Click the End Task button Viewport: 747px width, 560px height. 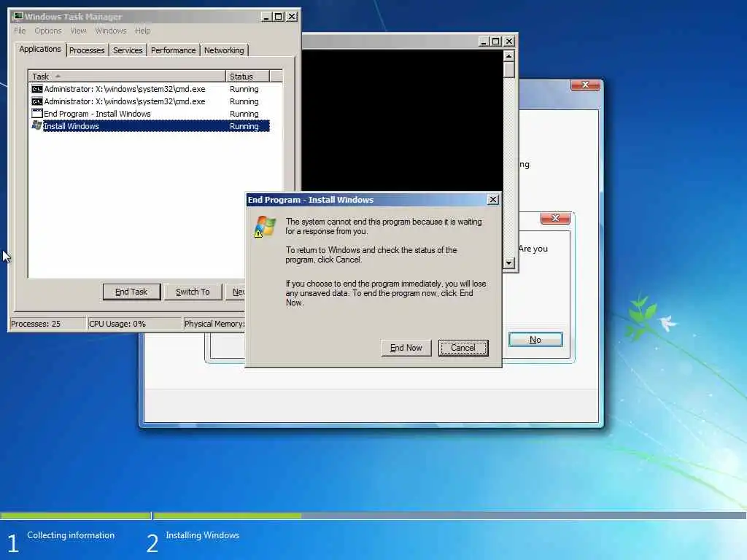click(131, 292)
